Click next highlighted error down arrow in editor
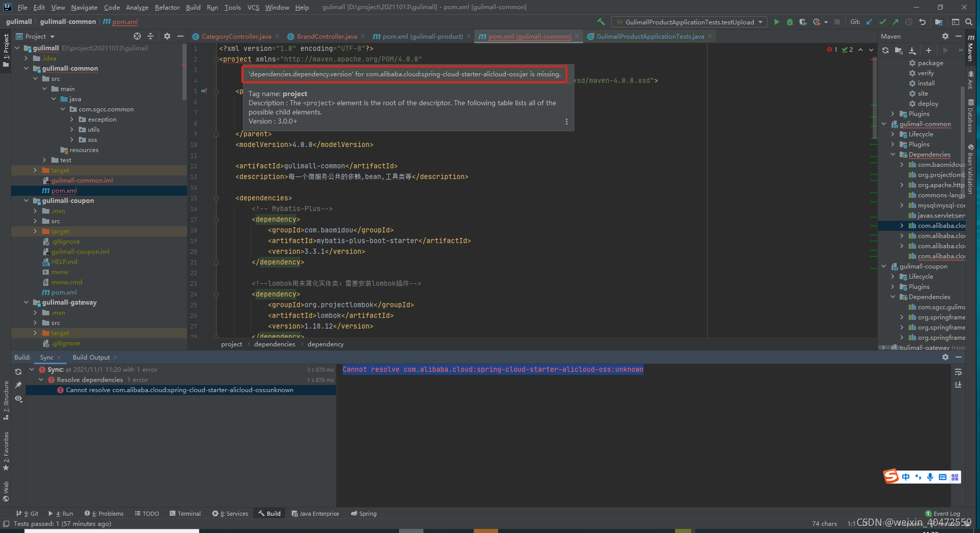 click(871, 50)
